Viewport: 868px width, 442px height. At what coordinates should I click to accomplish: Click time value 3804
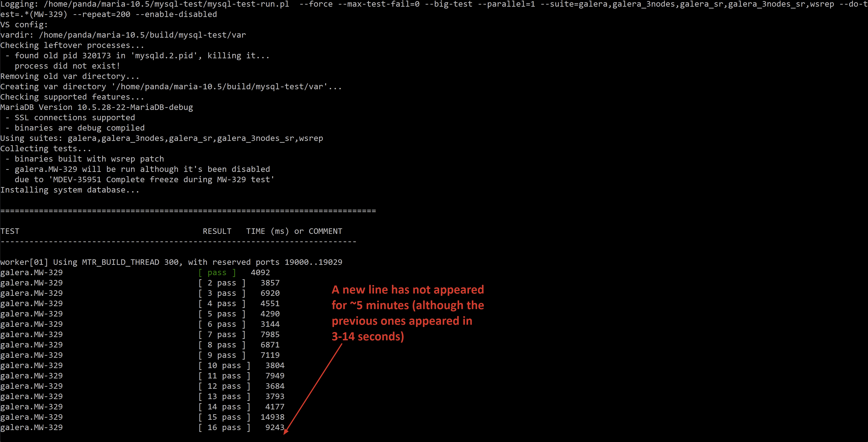275,366
